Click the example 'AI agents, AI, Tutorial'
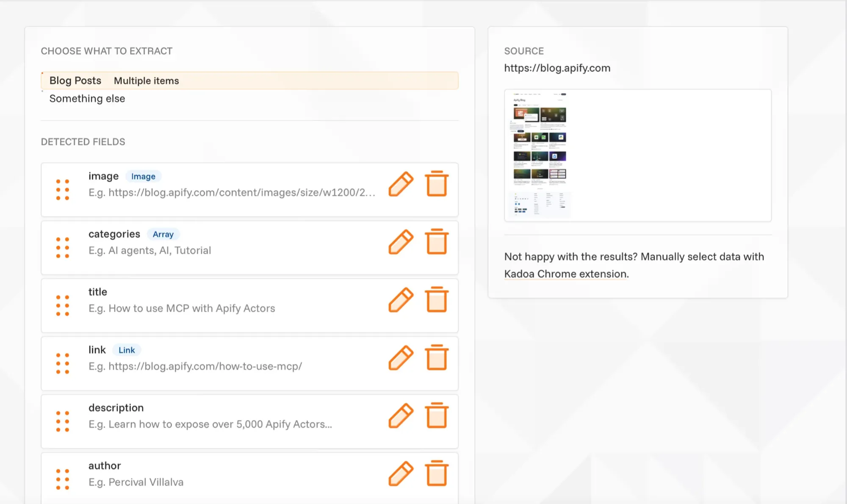Screen dimensions: 847x504 tap(160, 251)
